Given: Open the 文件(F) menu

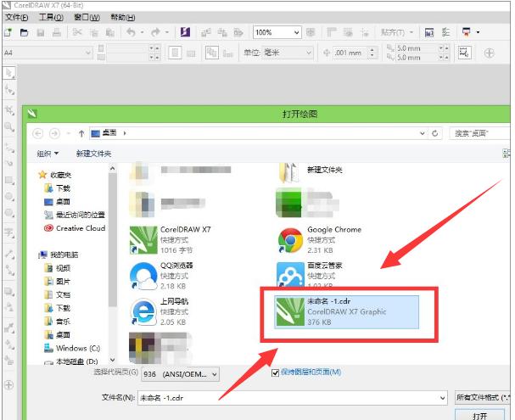Looking at the screenshot, I should pyautogui.click(x=16, y=17).
